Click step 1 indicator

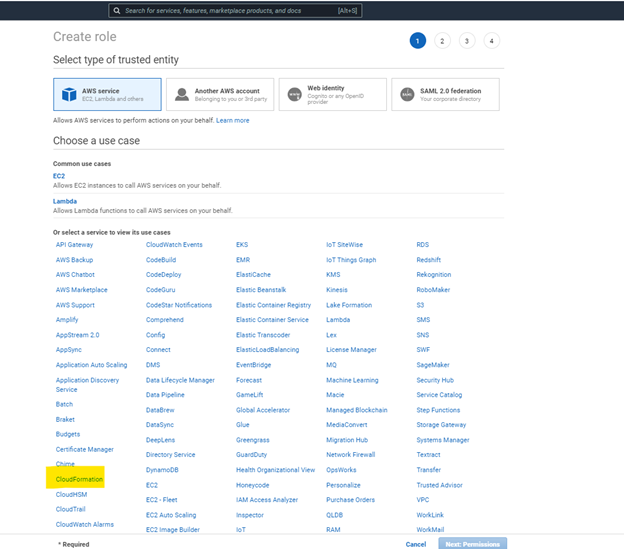click(x=417, y=41)
